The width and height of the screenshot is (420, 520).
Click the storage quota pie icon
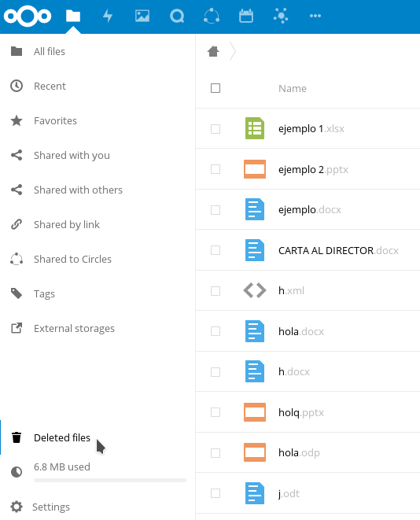coord(17,472)
